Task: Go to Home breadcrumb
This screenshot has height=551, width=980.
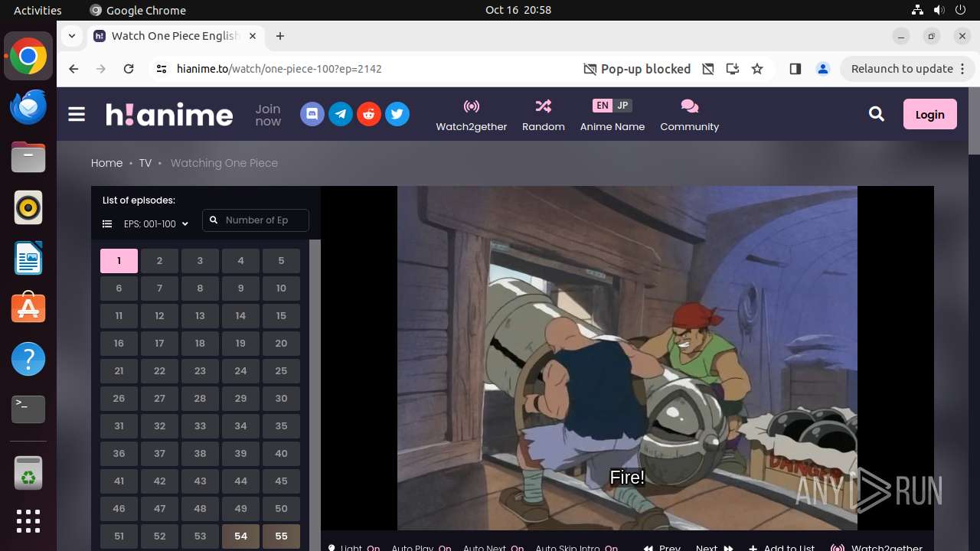Action: tap(106, 163)
